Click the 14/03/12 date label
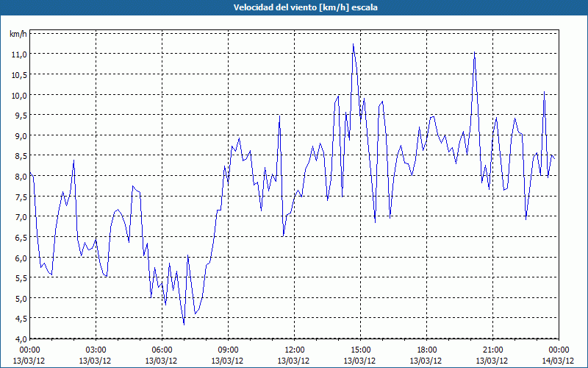Image resolution: width=588 pixels, height=368 pixels. pyautogui.click(x=558, y=361)
